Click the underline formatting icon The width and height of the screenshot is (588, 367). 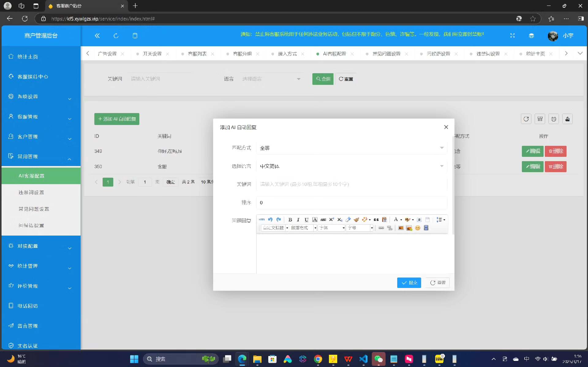(306, 220)
